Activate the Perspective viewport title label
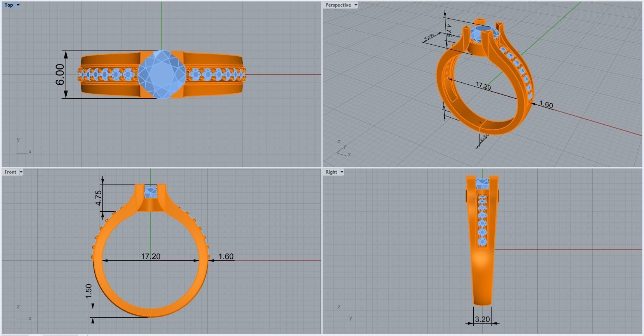 tap(338, 5)
